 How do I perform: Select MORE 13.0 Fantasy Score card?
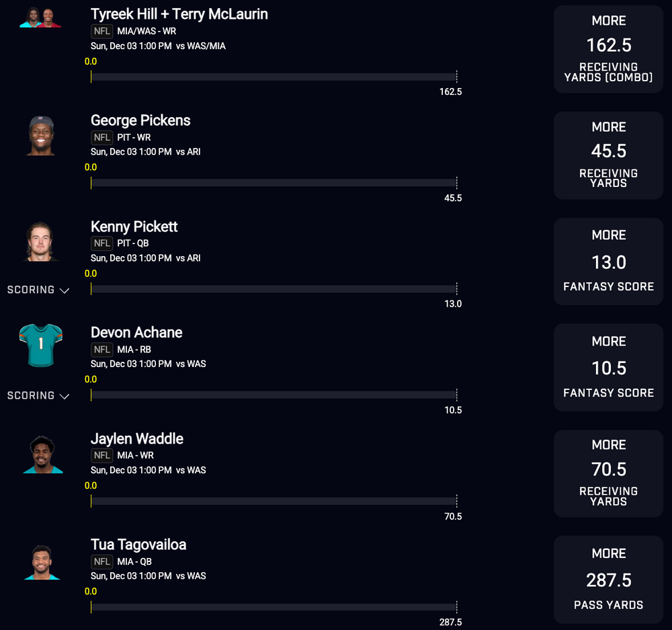click(608, 262)
